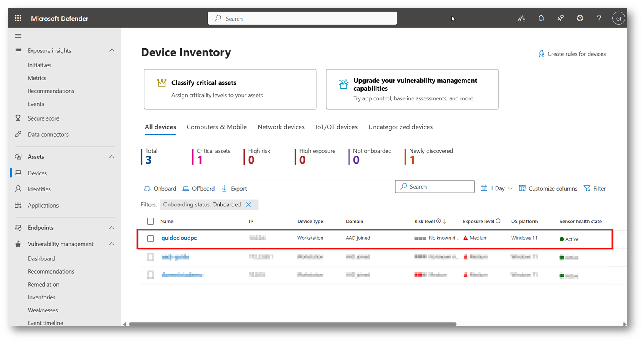
Task: Open Inventories in the sidebar
Action: (x=42, y=297)
